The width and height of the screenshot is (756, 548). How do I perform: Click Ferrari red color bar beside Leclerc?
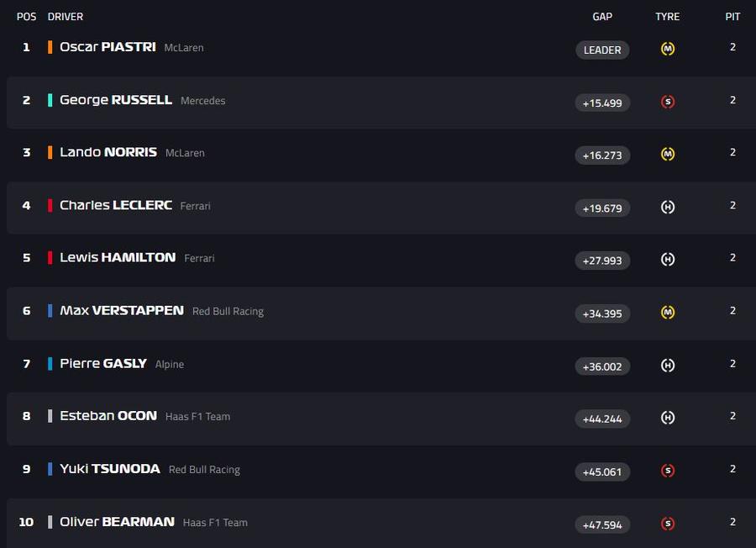(x=50, y=205)
